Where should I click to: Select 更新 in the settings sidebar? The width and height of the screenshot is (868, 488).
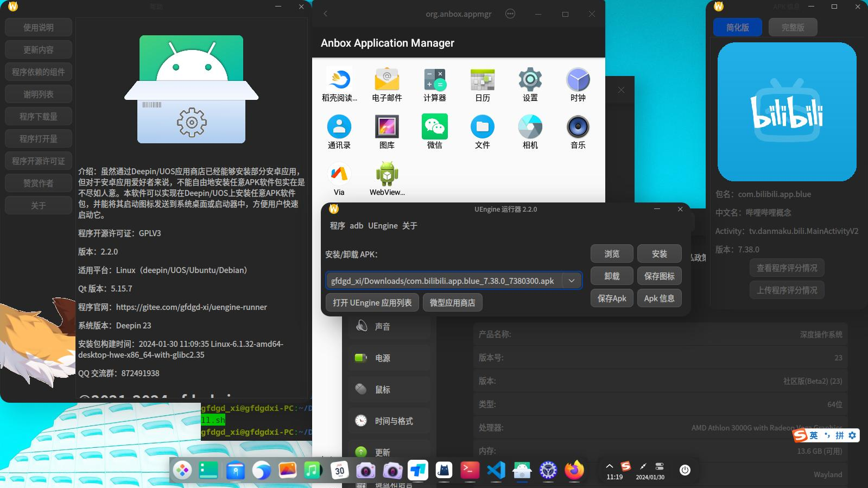click(389, 453)
